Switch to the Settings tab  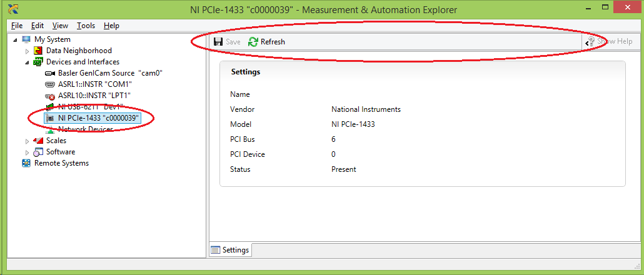pyautogui.click(x=231, y=249)
